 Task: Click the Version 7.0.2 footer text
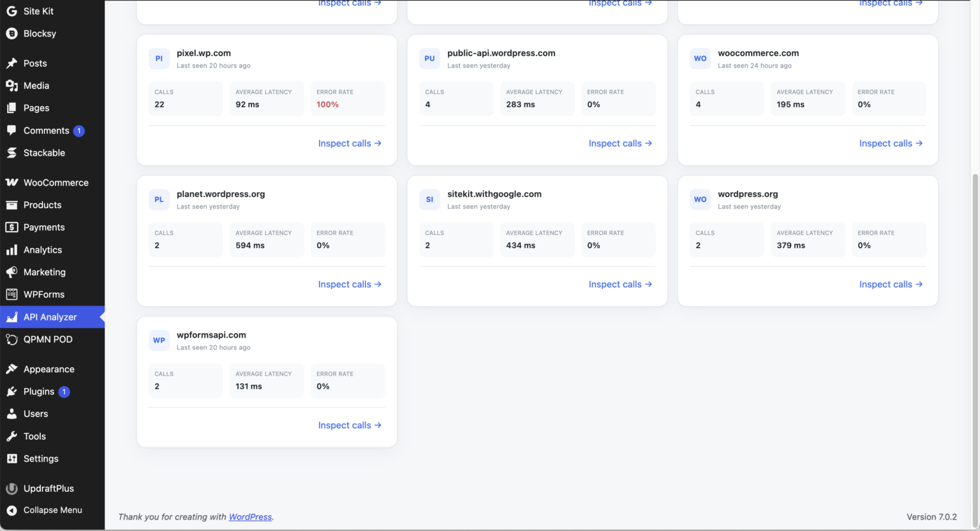[932, 517]
